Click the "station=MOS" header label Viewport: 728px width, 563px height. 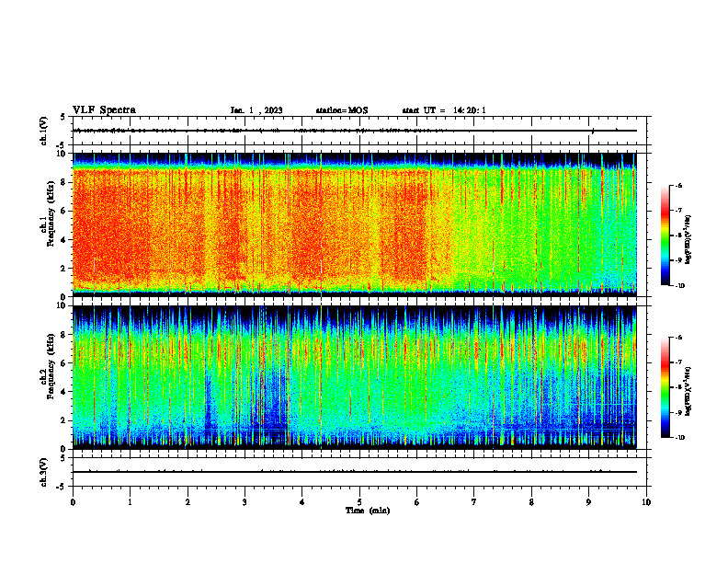point(342,110)
